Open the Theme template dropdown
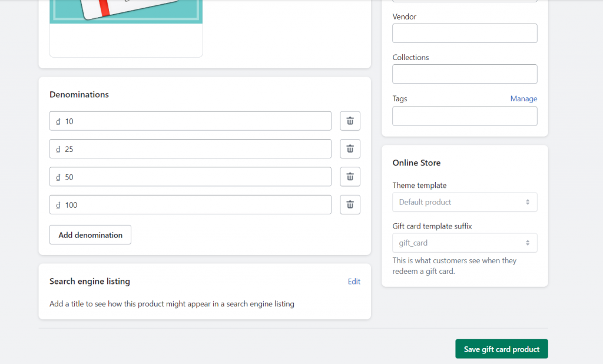603x364 pixels. tap(465, 201)
